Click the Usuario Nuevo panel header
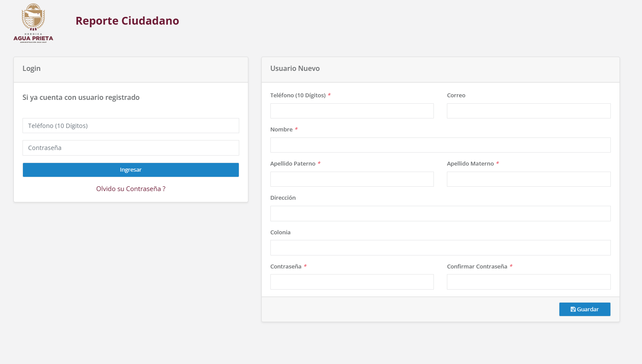 (x=295, y=68)
